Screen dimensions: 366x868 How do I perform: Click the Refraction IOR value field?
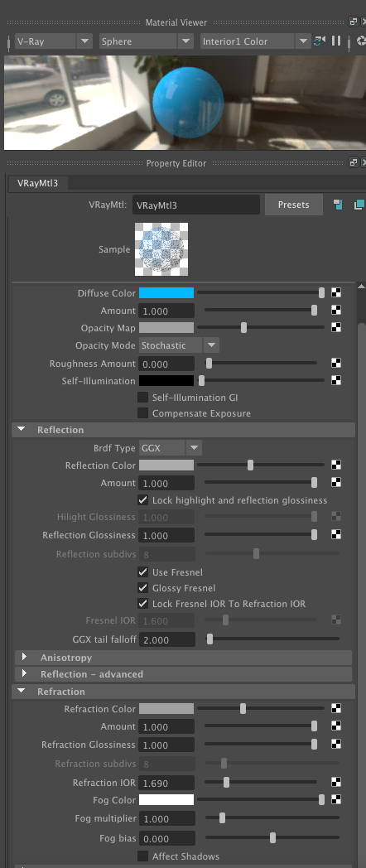pyautogui.click(x=166, y=783)
